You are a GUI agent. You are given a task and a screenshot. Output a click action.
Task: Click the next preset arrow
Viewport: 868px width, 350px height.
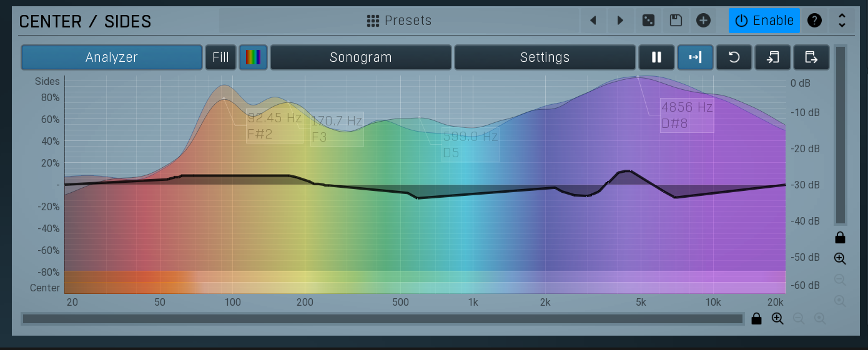(x=620, y=21)
